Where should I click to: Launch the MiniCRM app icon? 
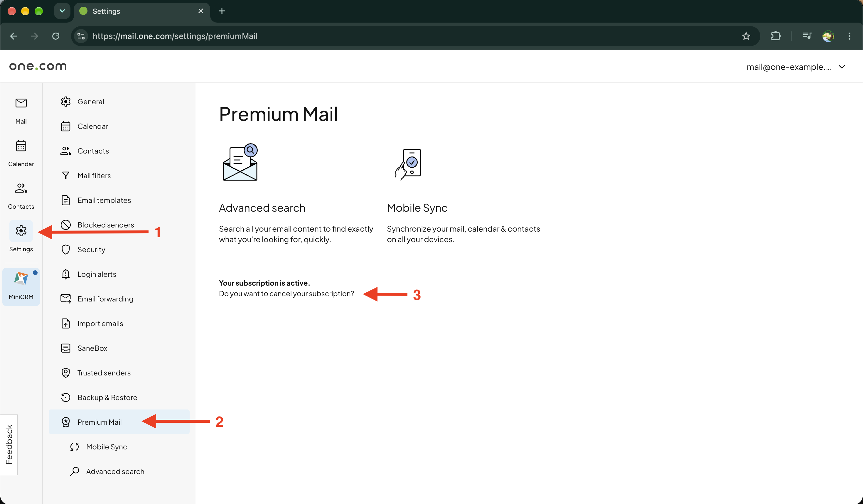pyautogui.click(x=21, y=286)
